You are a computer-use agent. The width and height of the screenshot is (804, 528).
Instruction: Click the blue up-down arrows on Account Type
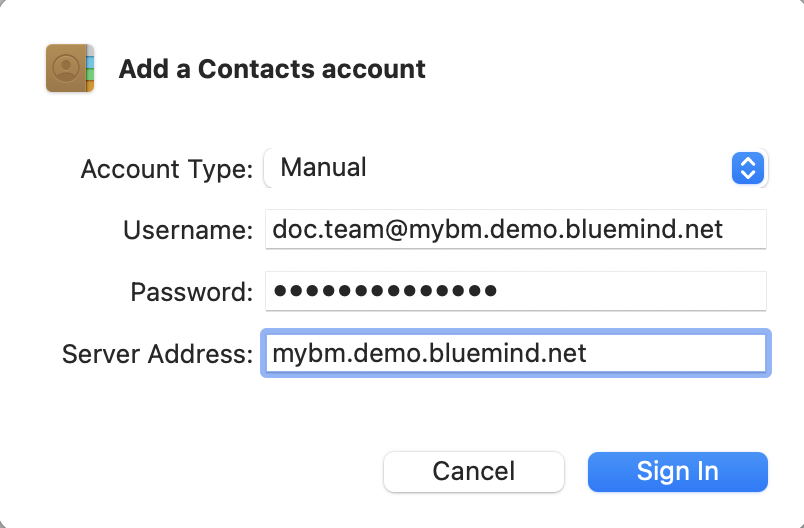point(748,168)
